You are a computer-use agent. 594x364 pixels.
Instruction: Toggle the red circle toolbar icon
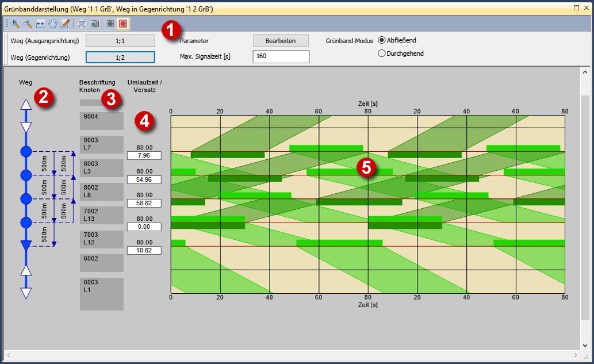coord(123,24)
